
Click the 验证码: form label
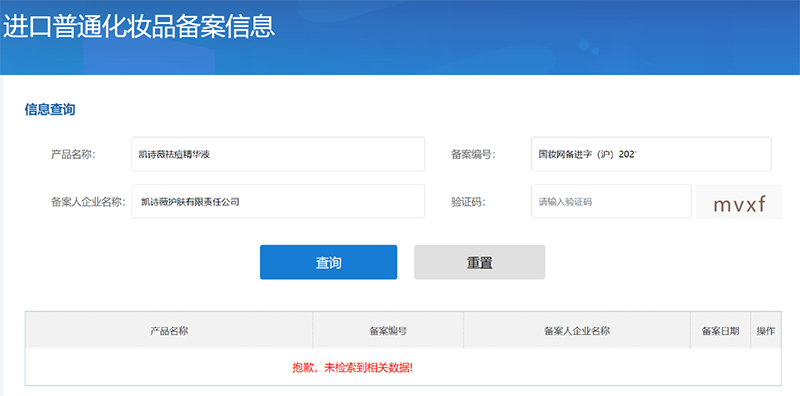[468, 202]
